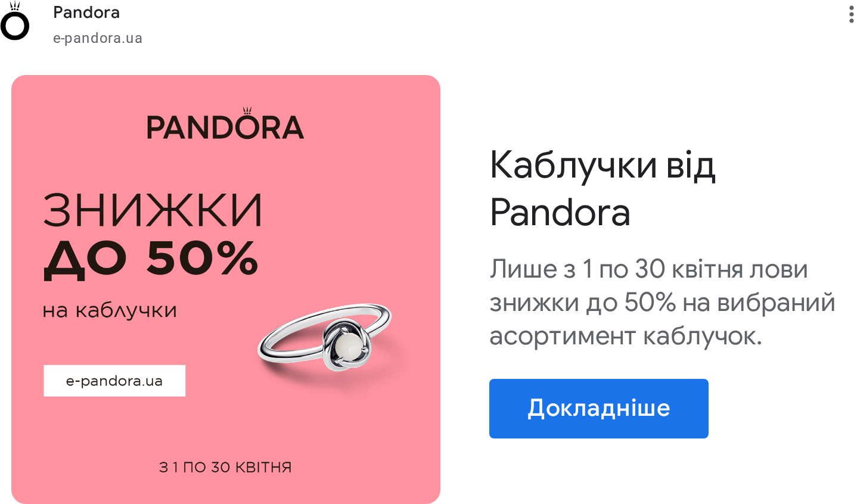Open the e-pandora.ua link under advertiser name

[x=98, y=38]
